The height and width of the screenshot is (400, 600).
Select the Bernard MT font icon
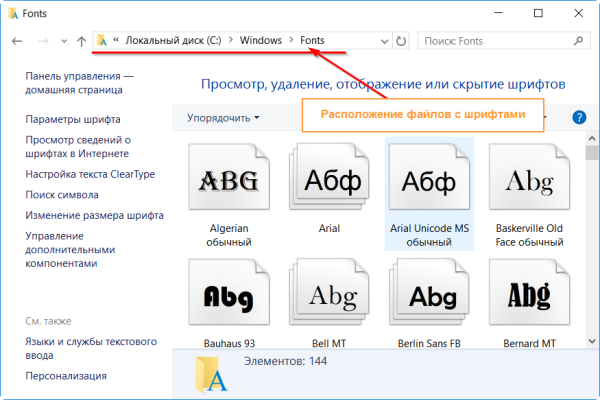(530, 292)
